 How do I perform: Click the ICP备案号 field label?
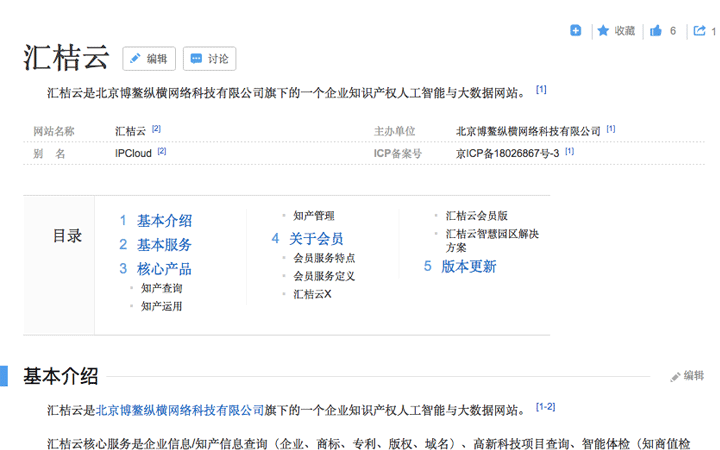coord(398,153)
